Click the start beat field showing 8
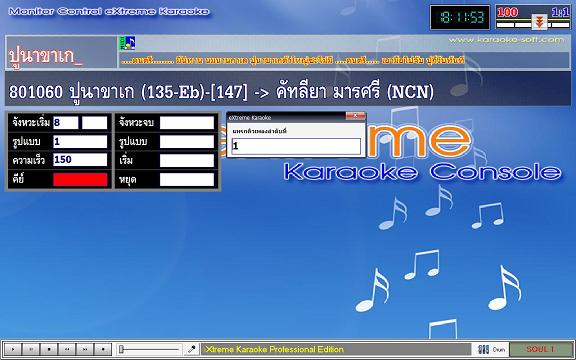576x360 pixels. pos(66,122)
